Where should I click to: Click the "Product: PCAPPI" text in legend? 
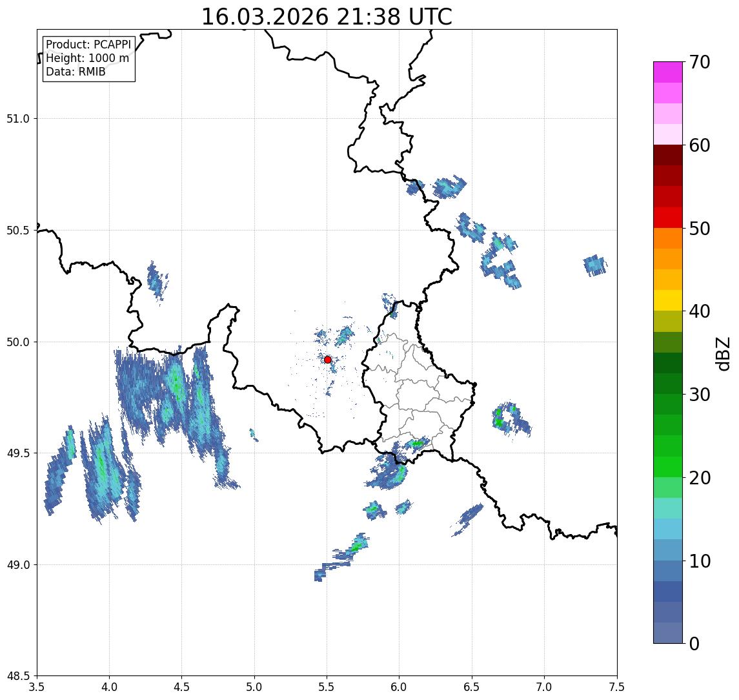88,45
